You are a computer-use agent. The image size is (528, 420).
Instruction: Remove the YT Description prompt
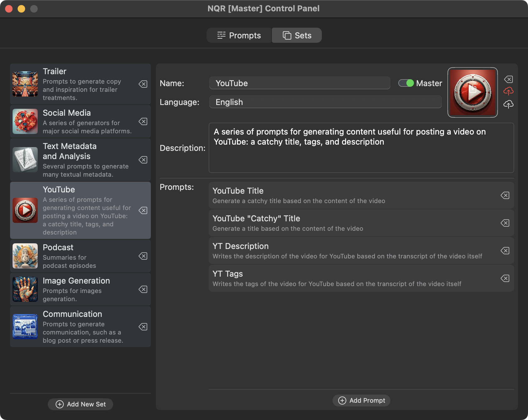pyautogui.click(x=505, y=251)
